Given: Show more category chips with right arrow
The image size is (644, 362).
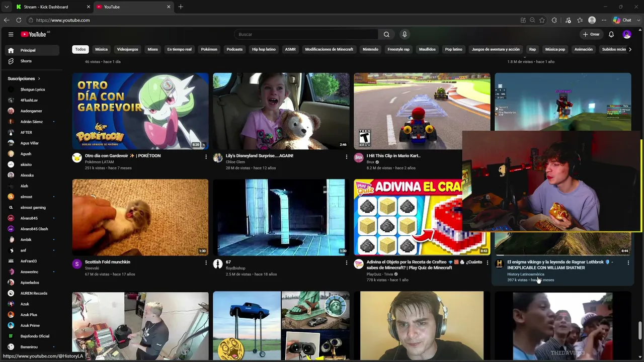Looking at the screenshot, I should [x=630, y=49].
